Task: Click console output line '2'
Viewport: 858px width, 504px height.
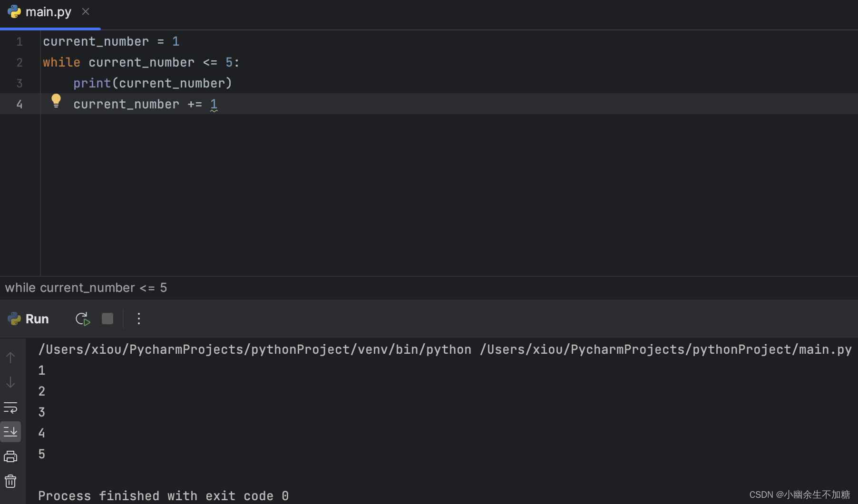Action: tap(42, 391)
